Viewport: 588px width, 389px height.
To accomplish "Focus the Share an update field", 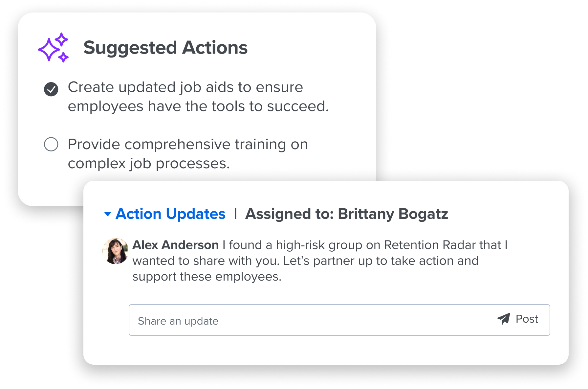I will [x=309, y=320].
